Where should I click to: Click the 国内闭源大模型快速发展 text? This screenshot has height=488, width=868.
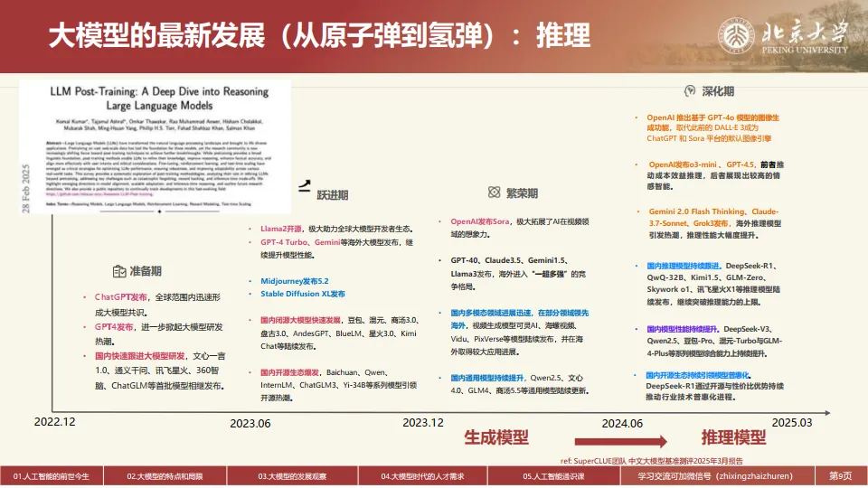point(300,320)
